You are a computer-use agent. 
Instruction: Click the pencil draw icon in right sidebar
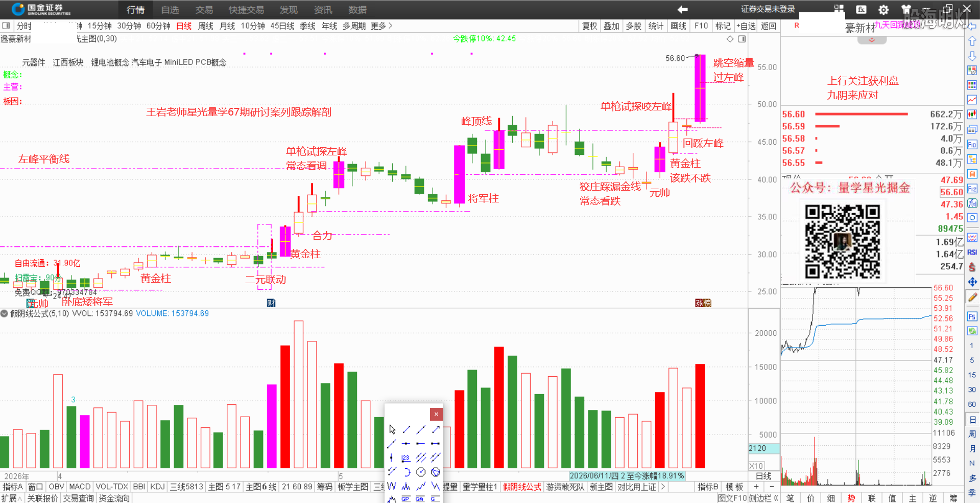(972, 297)
